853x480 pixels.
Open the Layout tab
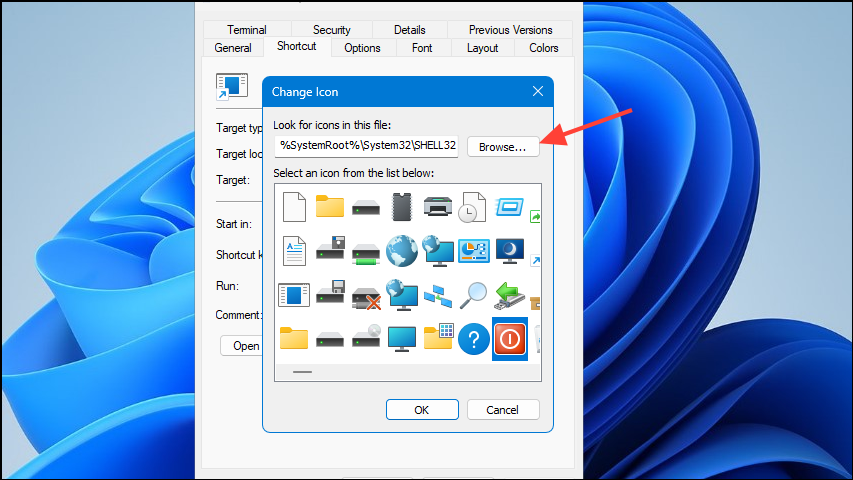click(483, 48)
